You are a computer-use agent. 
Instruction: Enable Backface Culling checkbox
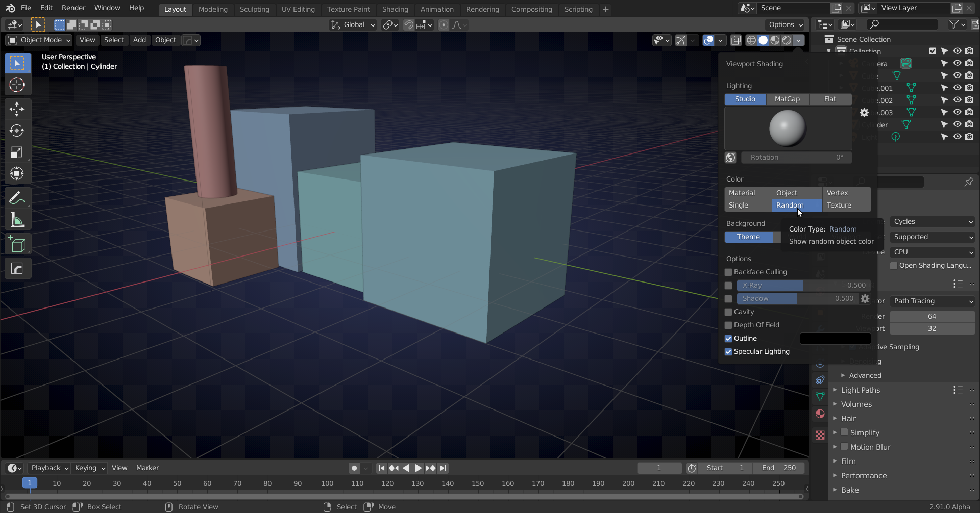[728, 272]
